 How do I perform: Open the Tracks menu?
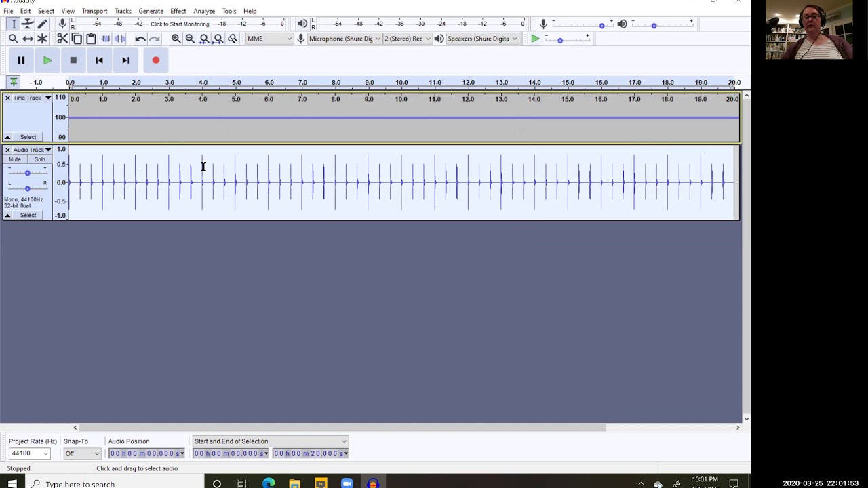pos(123,11)
